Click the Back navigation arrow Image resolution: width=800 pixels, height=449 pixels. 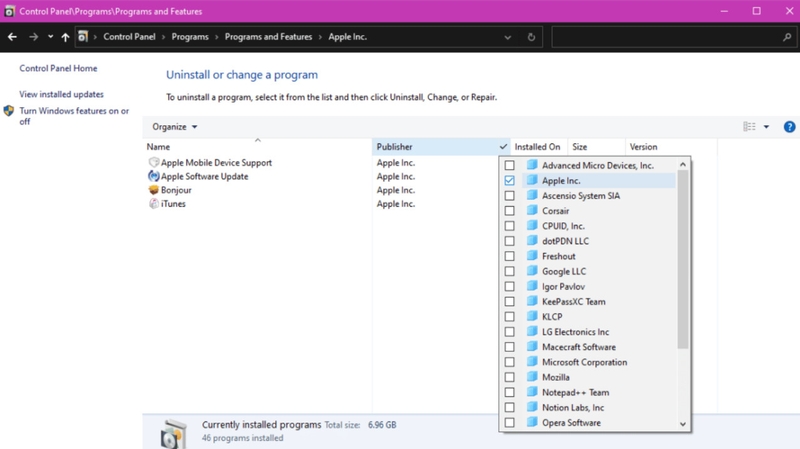click(12, 37)
